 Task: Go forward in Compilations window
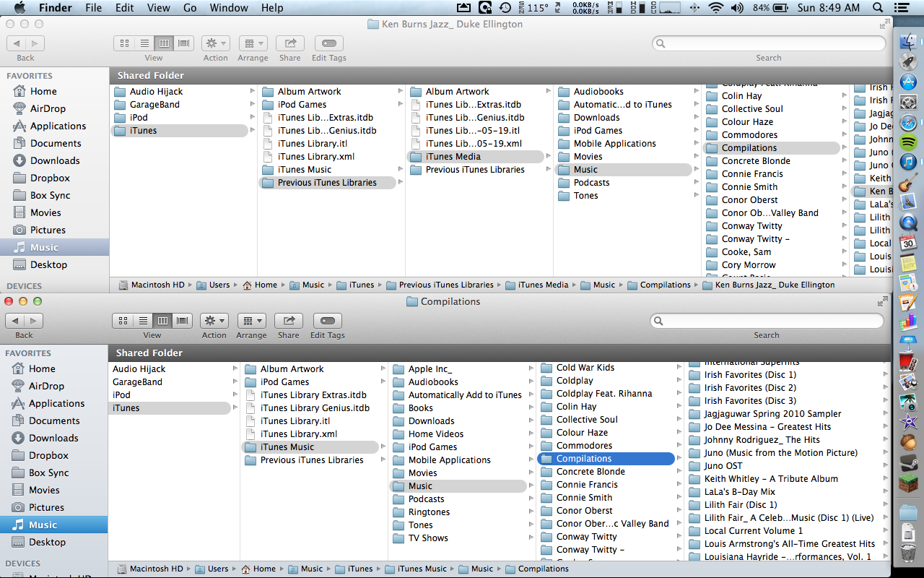[x=34, y=321]
